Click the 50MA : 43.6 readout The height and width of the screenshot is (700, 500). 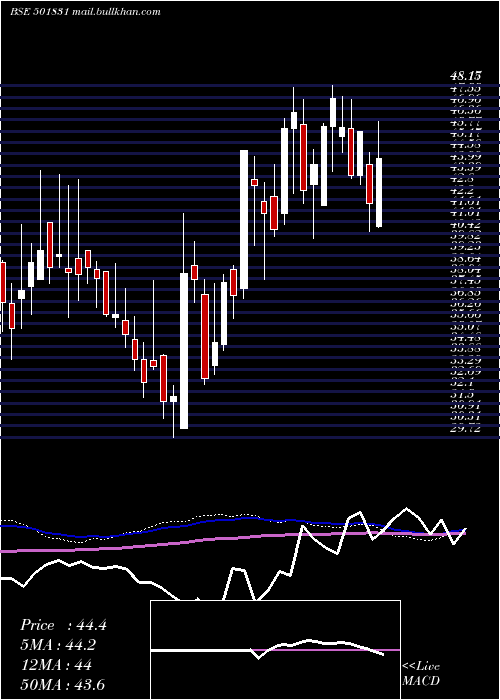62,684
